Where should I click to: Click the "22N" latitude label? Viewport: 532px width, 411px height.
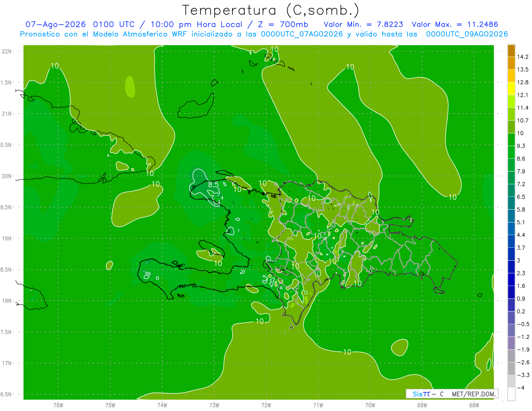pyautogui.click(x=7, y=51)
